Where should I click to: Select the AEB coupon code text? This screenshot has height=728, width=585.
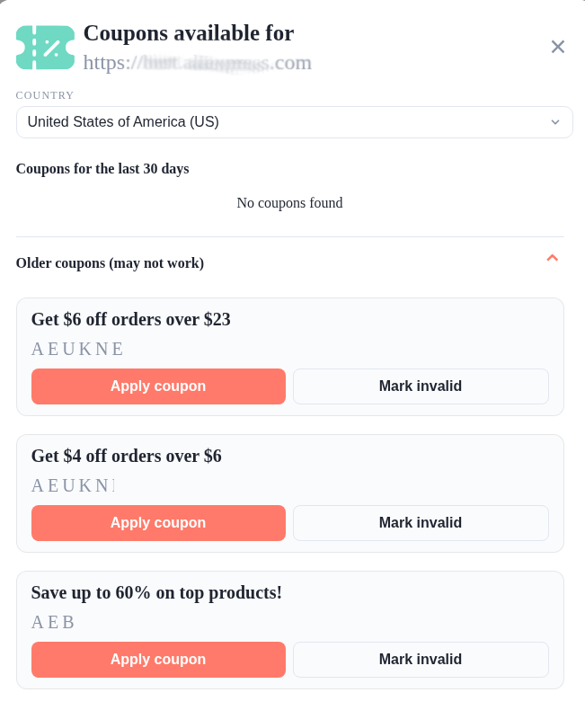(53, 622)
